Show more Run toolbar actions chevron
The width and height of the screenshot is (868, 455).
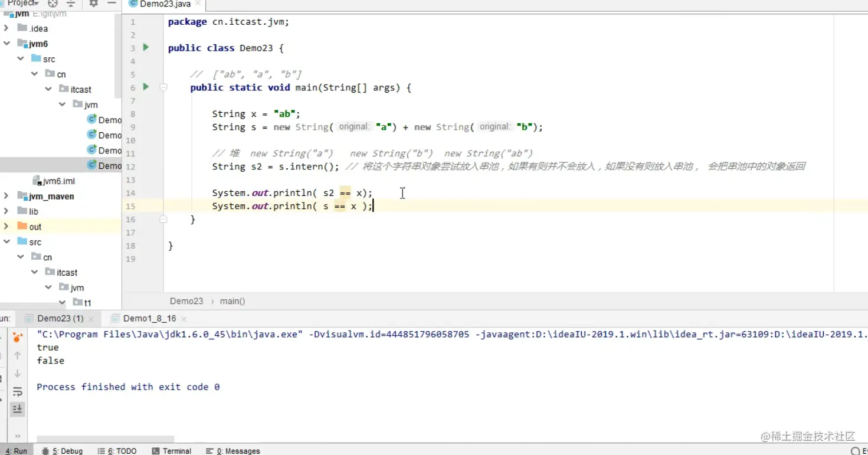[17, 436]
